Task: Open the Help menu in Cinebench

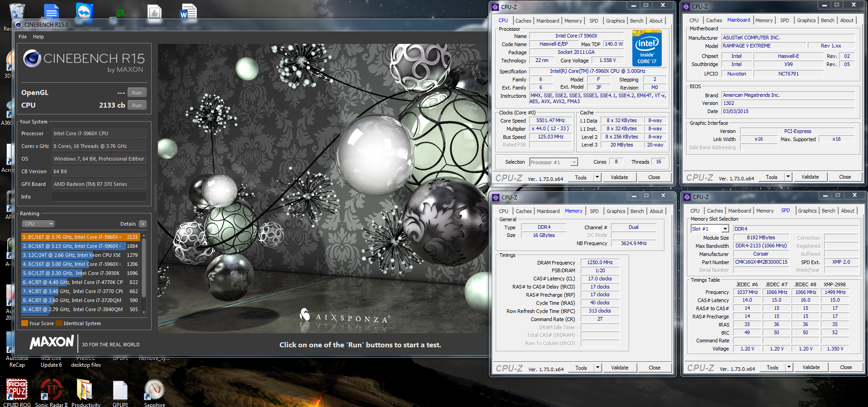Action: click(38, 37)
